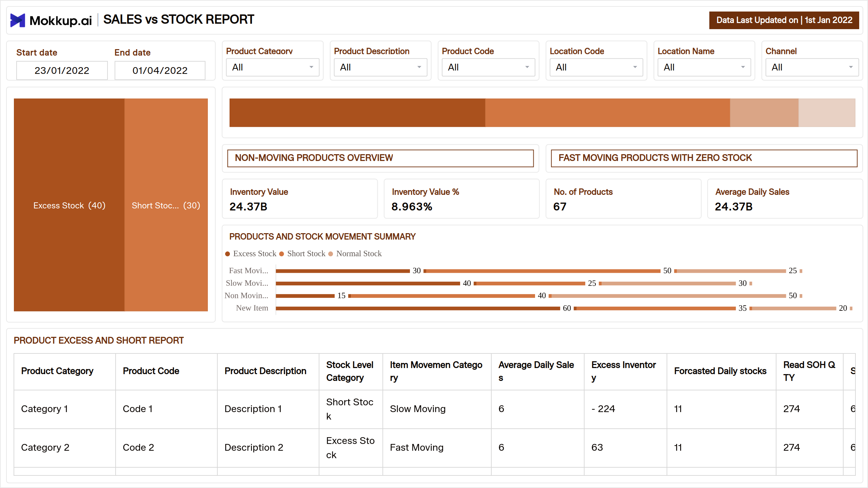Toggle Excess Stock legend item

[251, 253]
